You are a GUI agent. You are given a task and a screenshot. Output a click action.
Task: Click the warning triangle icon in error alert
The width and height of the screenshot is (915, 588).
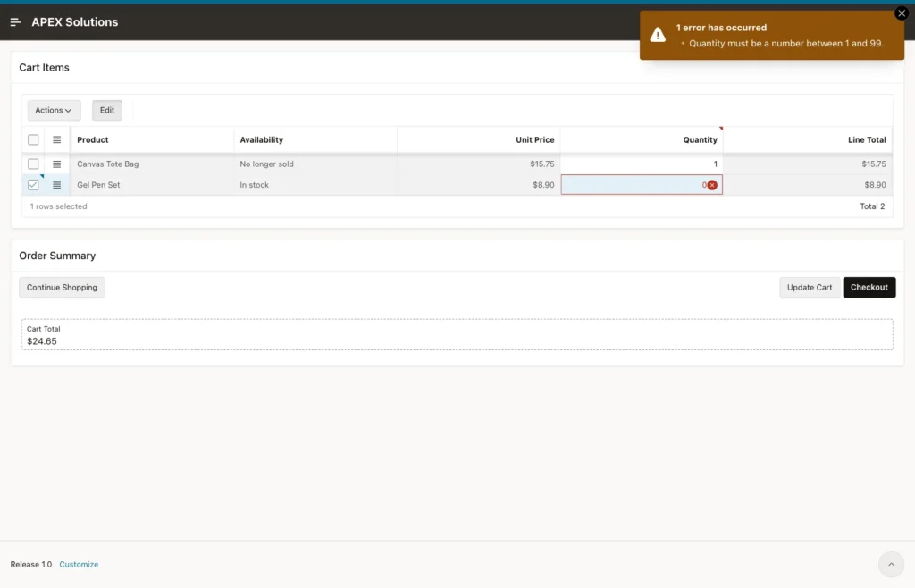658,35
